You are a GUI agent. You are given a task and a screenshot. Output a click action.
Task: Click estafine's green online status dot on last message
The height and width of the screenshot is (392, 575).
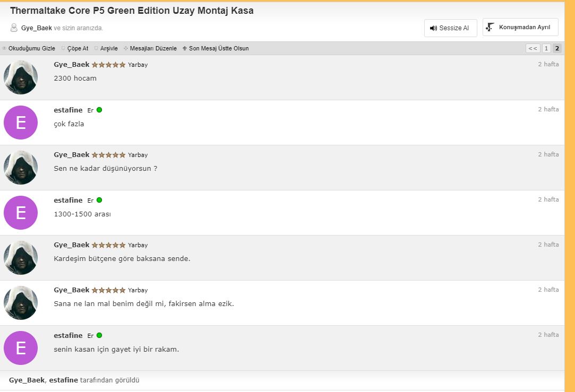[x=99, y=335]
